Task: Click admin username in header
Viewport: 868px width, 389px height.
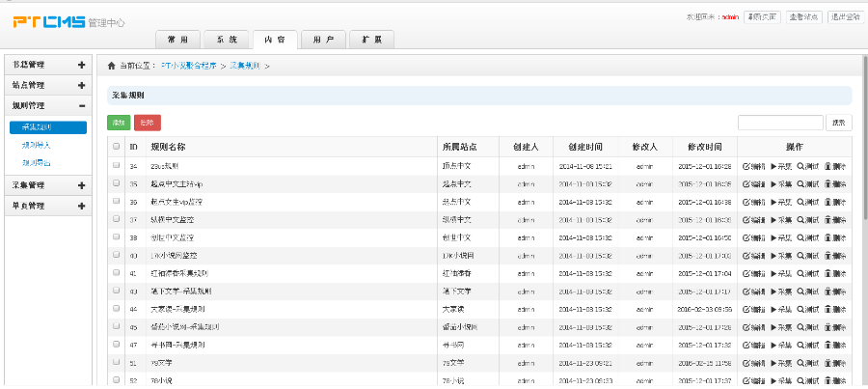Action: coord(731,17)
